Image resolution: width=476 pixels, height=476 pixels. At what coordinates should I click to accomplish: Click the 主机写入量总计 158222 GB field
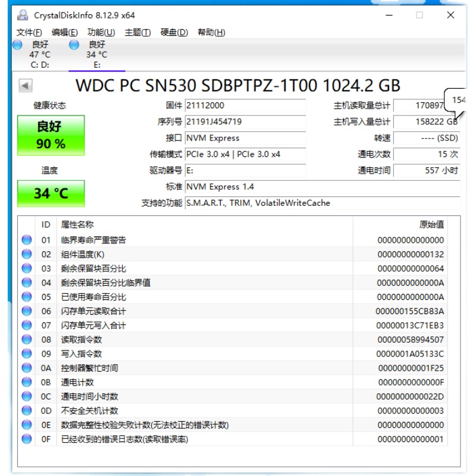[x=427, y=122]
